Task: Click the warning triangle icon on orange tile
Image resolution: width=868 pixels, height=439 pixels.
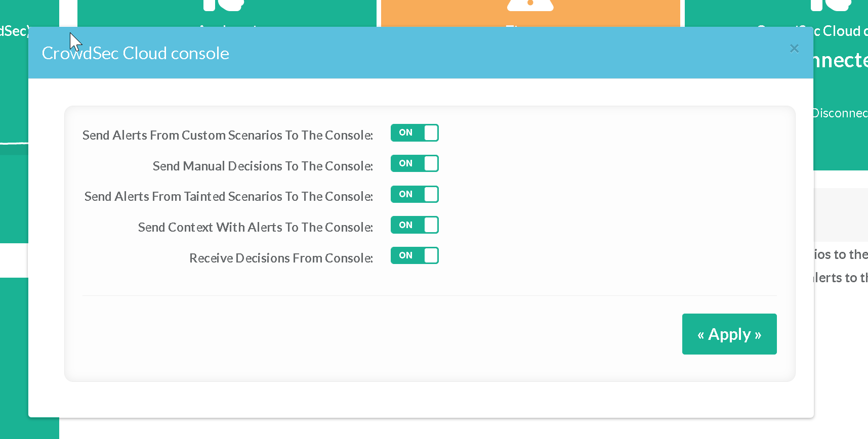Action: pos(530,5)
